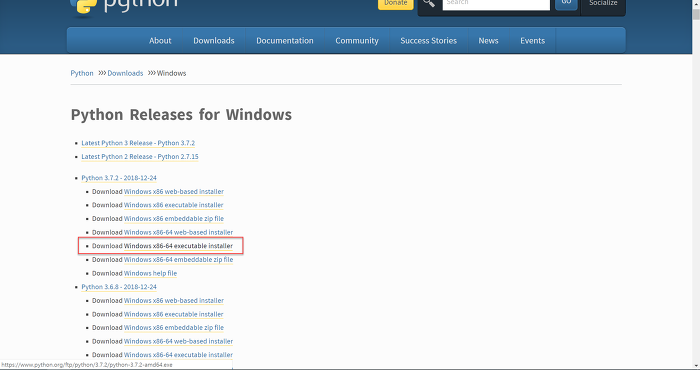This screenshot has width=700, height=370.
Task: Go to the Downloads breadcrumb link
Action: [125, 73]
